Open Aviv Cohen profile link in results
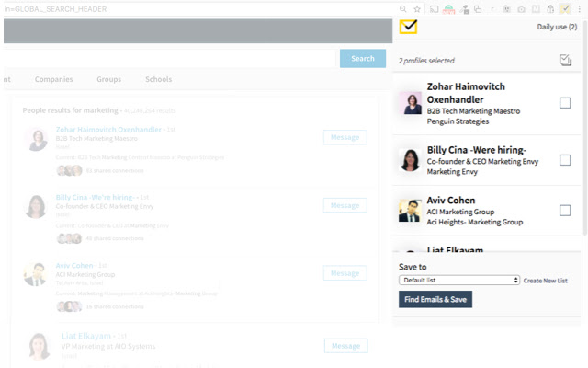Screen dimensions: 588x368 point(74,266)
